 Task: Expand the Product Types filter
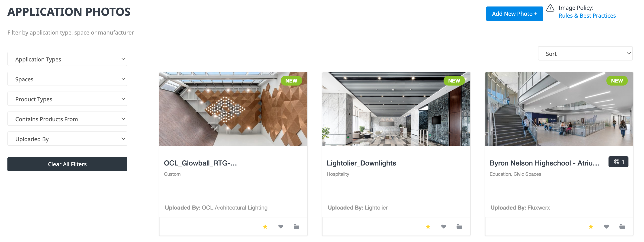point(67,99)
